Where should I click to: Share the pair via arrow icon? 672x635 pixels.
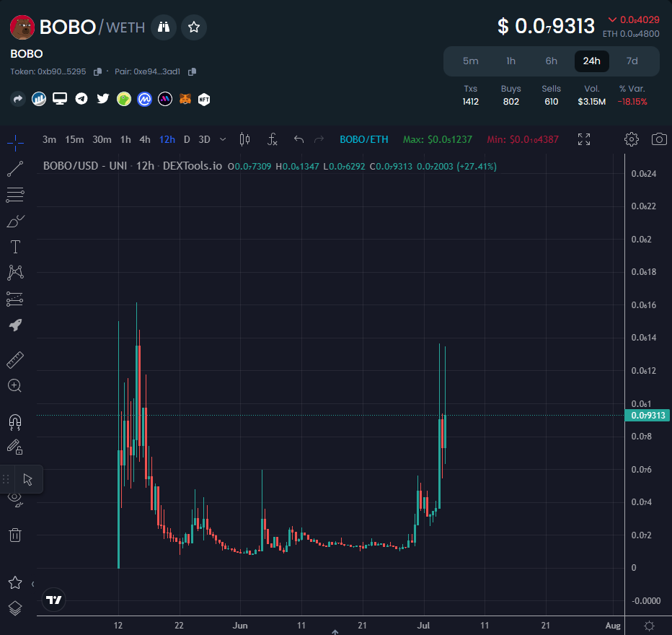17,100
